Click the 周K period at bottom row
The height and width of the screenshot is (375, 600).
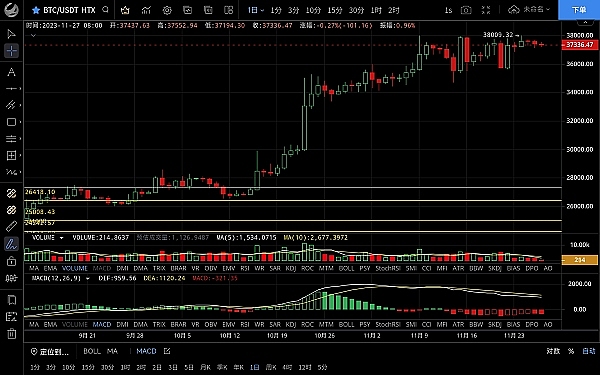[271, 367]
